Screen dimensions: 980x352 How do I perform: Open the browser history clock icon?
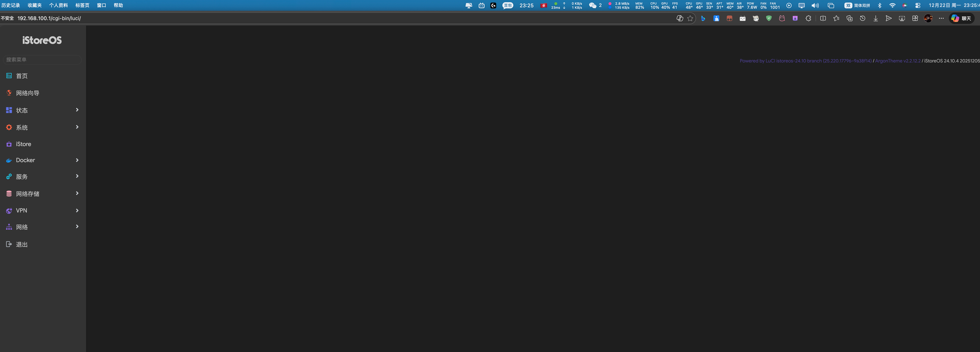tap(862, 18)
